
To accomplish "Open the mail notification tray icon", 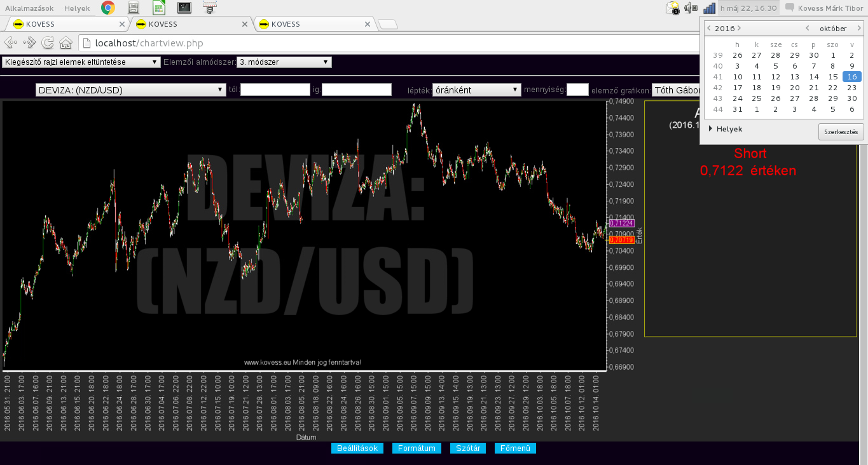I will [x=672, y=8].
